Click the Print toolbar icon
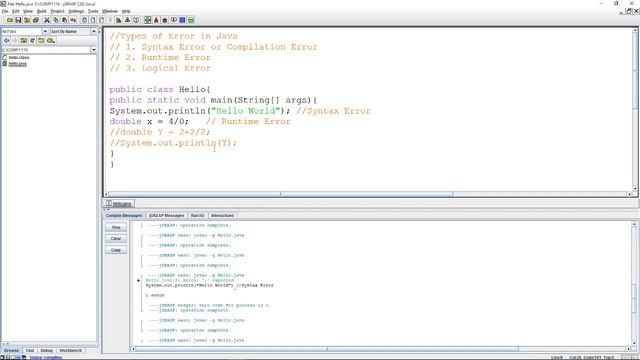The image size is (640, 360). [x=36, y=20]
